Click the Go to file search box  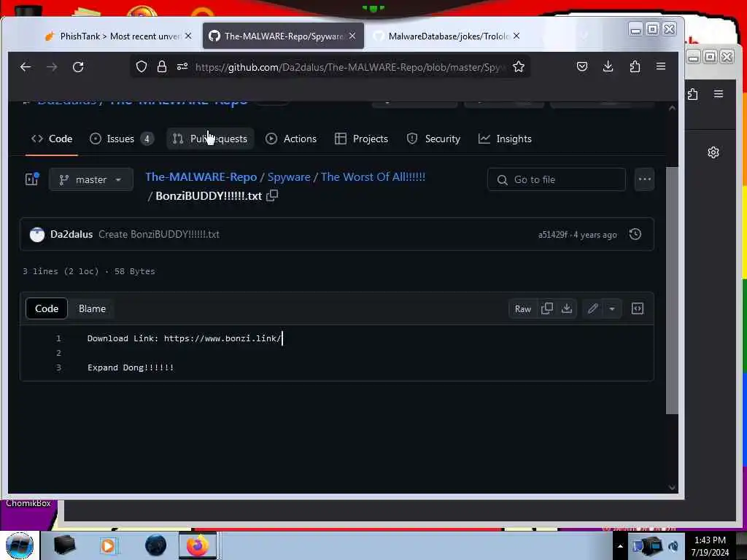point(557,179)
